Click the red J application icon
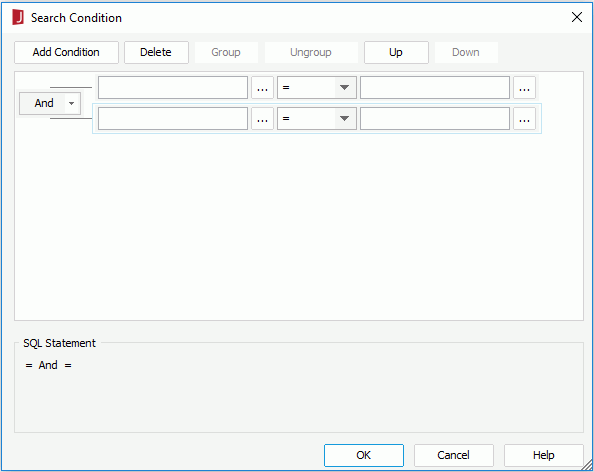Screen dimensions: 594x472 click(x=18, y=17)
